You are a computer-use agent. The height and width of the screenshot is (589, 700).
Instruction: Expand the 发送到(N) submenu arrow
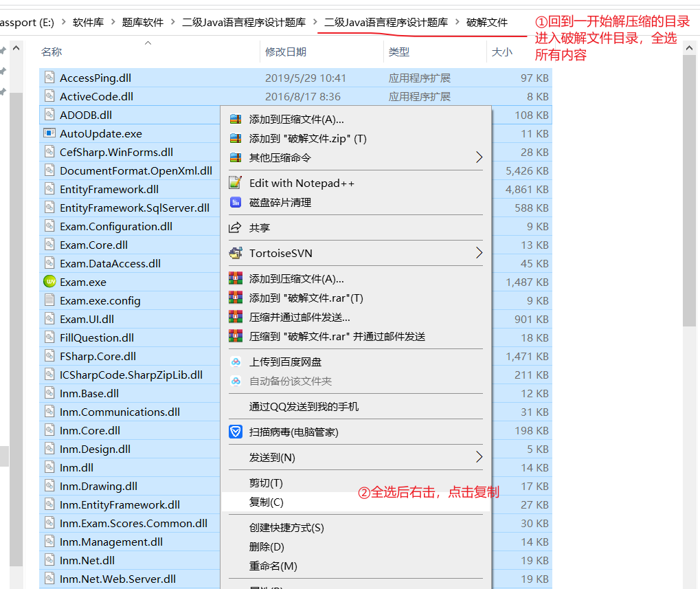(479, 457)
